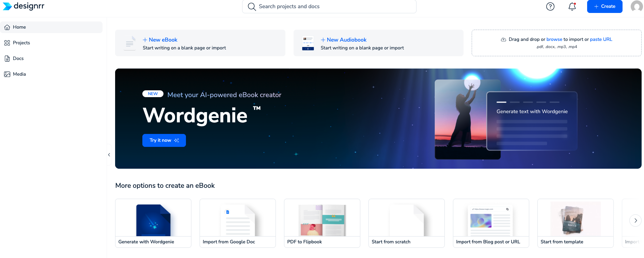Show more eBook options with right arrow
The height and width of the screenshot is (258, 644).
click(635, 221)
